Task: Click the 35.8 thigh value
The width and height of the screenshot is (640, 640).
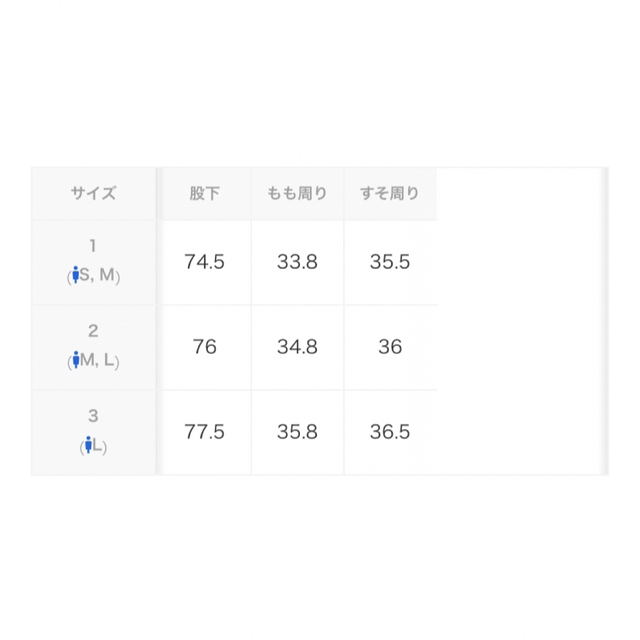Action: click(298, 432)
